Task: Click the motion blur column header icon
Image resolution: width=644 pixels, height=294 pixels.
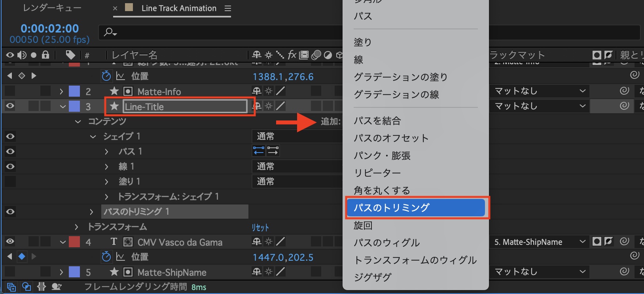Action: [316, 55]
